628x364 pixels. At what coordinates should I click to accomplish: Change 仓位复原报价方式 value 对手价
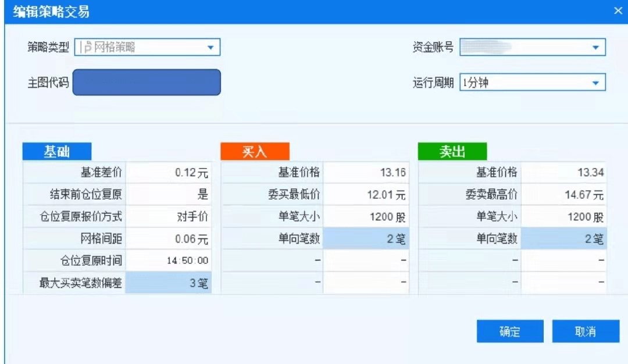click(169, 216)
